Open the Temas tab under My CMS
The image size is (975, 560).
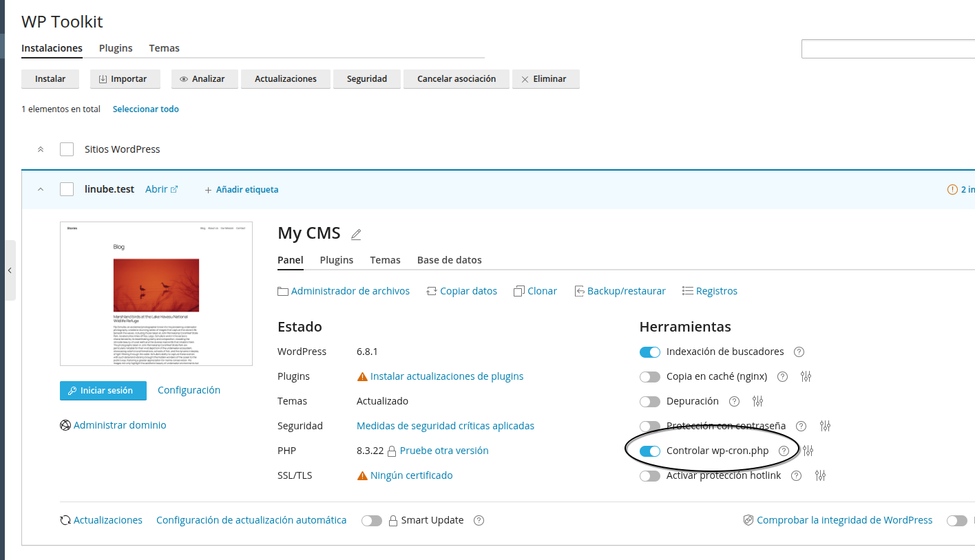[x=385, y=260]
